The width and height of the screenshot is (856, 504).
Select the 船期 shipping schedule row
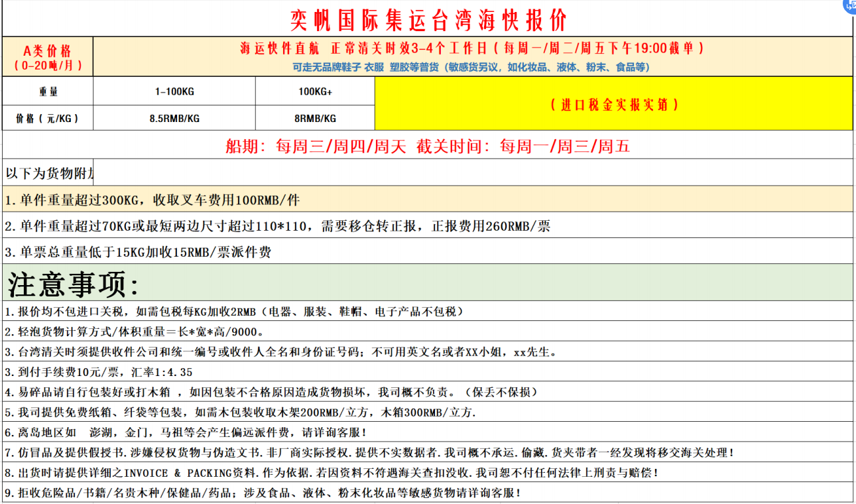(428, 146)
